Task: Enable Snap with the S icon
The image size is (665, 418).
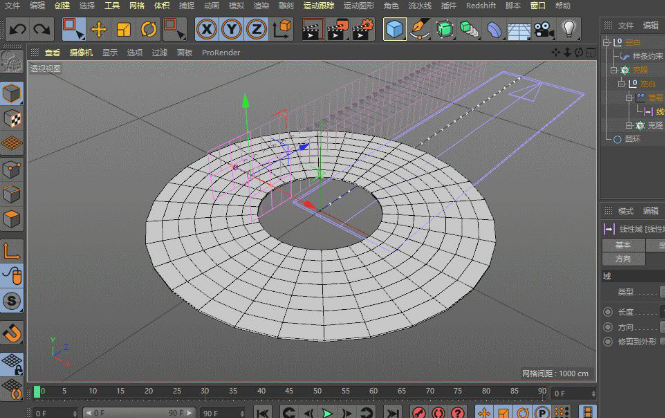Action: pos(12,301)
